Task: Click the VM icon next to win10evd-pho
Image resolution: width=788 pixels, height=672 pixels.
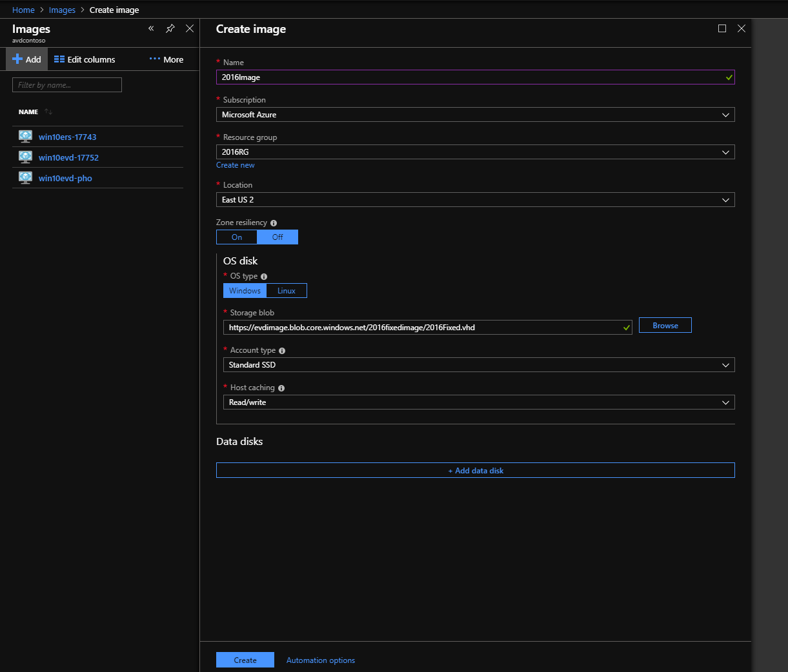Action: click(x=25, y=178)
